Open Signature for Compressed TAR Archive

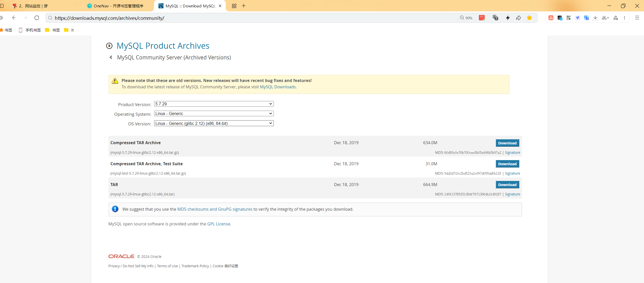(x=512, y=153)
